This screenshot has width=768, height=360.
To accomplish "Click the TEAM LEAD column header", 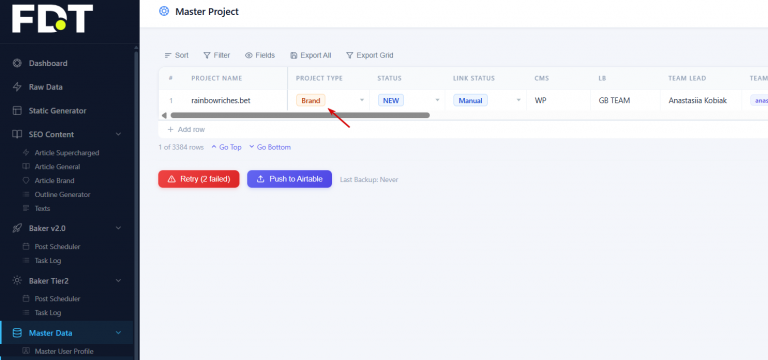I will tap(687, 78).
